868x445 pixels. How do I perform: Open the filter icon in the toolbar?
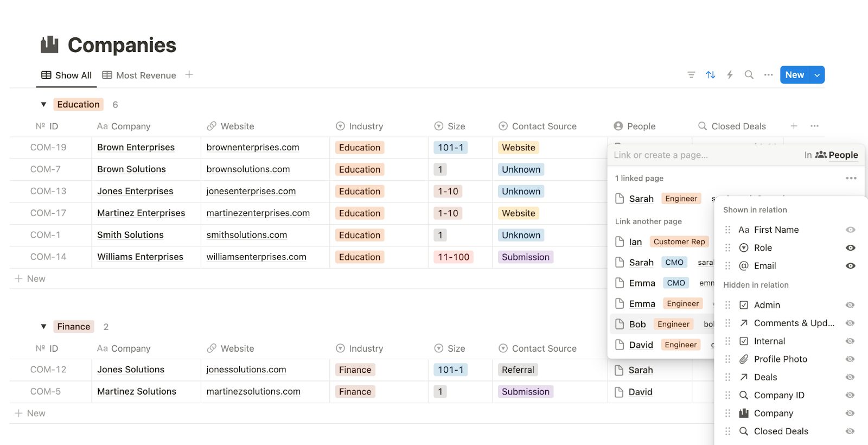tap(691, 75)
